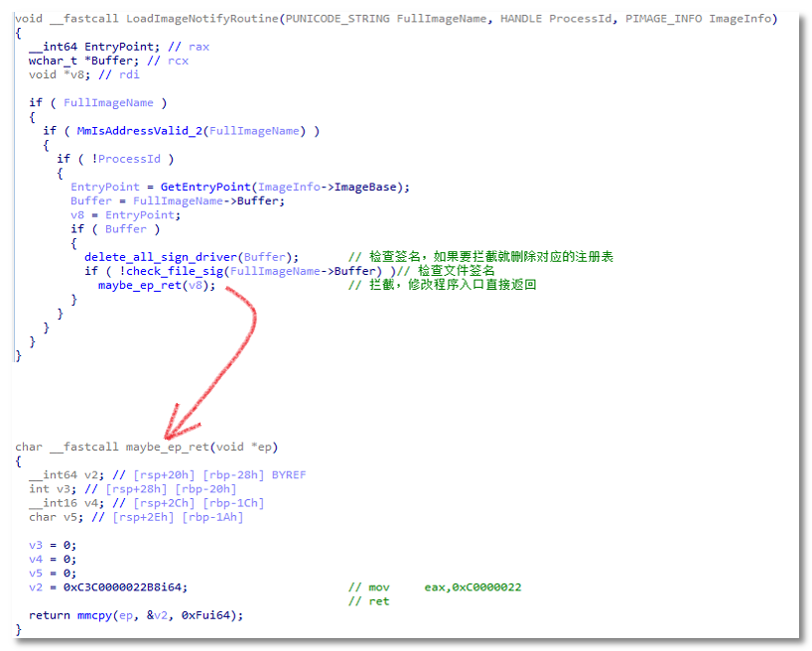Click the 0xC3C0000022B8i64 constant value
The height and width of the screenshot is (651, 812).
pyautogui.click(x=125, y=586)
